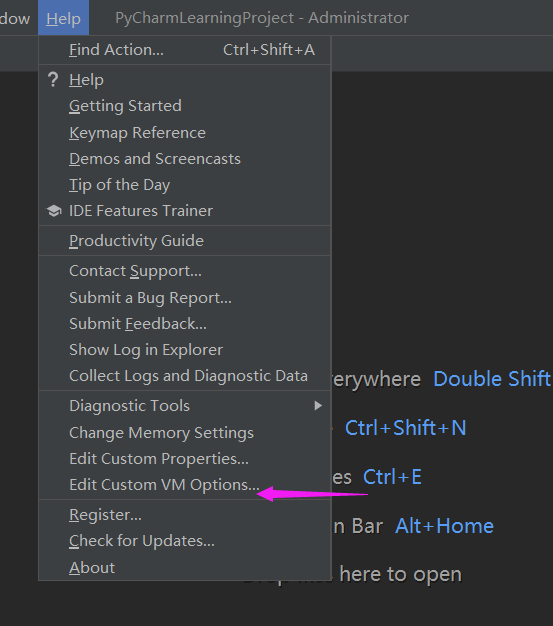Image resolution: width=553 pixels, height=626 pixels.
Task: Select Check for Updates...
Action: pyautogui.click(x=184, y=541)
